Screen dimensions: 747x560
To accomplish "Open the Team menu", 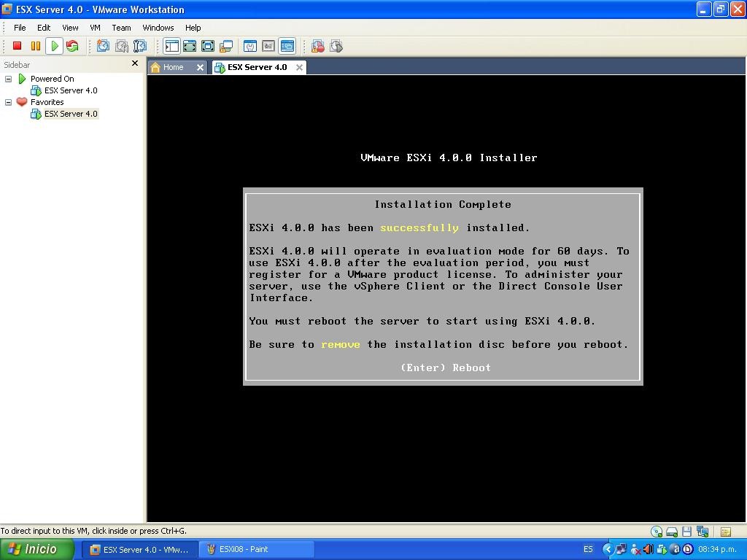I will pyautogui.click(x=122, y=28).
